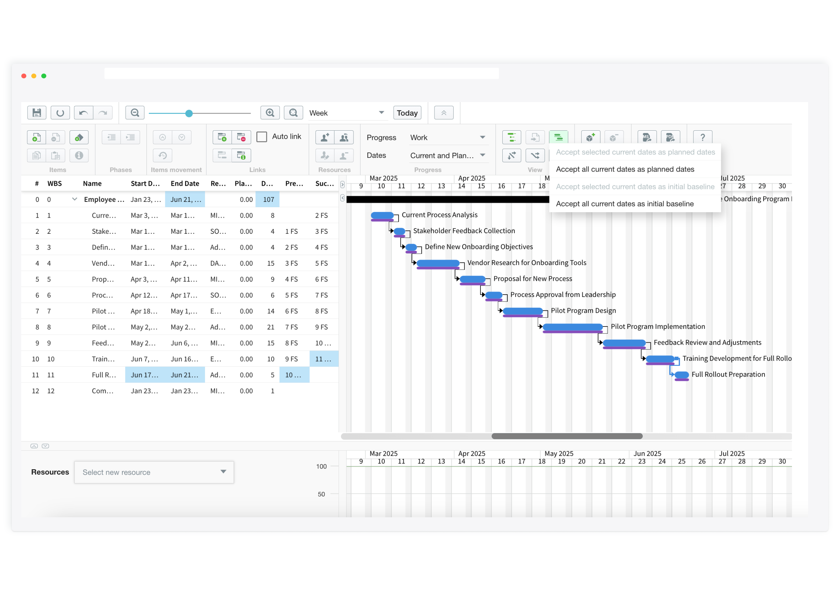Export project to MS Project icon
Image resolution: width=840 pixels, height=616 pixels.
point(647,137)
